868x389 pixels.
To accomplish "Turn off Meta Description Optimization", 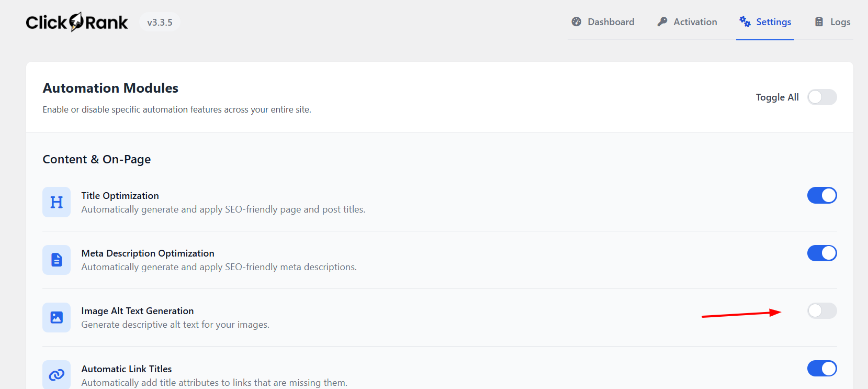I will [x=822, y=253].
